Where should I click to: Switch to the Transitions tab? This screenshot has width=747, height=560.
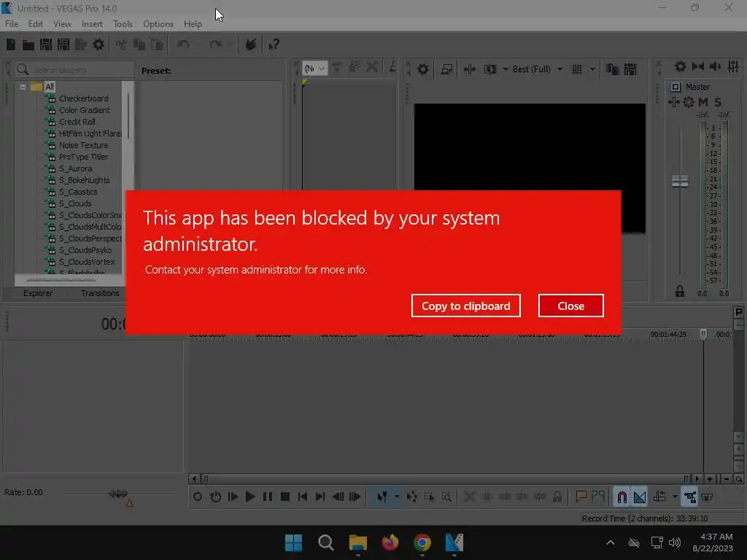99,293
